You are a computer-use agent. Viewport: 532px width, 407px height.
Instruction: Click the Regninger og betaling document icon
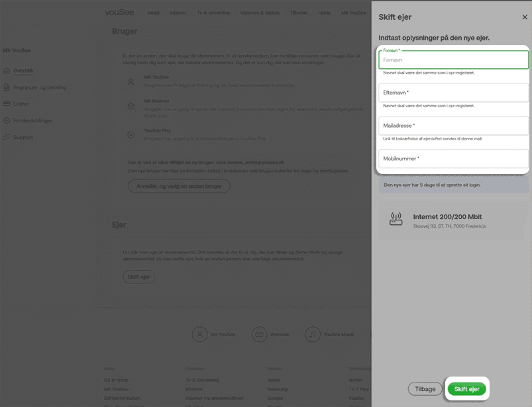7,87
